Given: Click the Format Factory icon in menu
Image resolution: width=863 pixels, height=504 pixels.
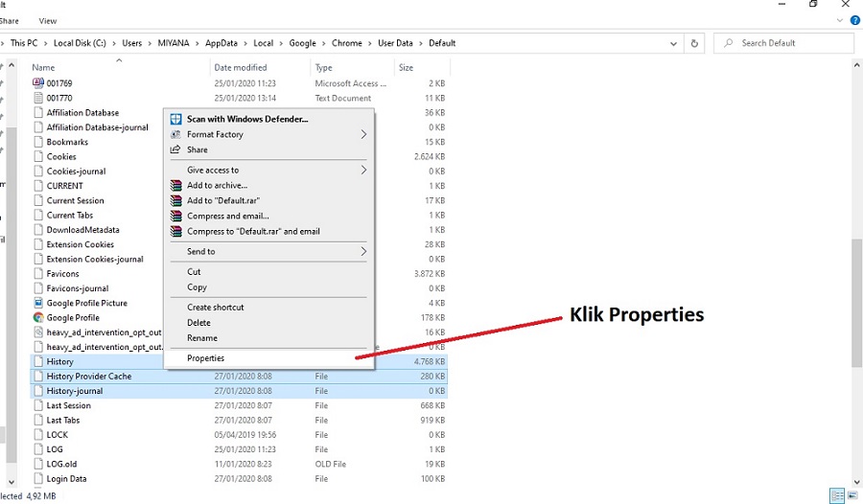Looking at the screenshot, I should 175,134.
